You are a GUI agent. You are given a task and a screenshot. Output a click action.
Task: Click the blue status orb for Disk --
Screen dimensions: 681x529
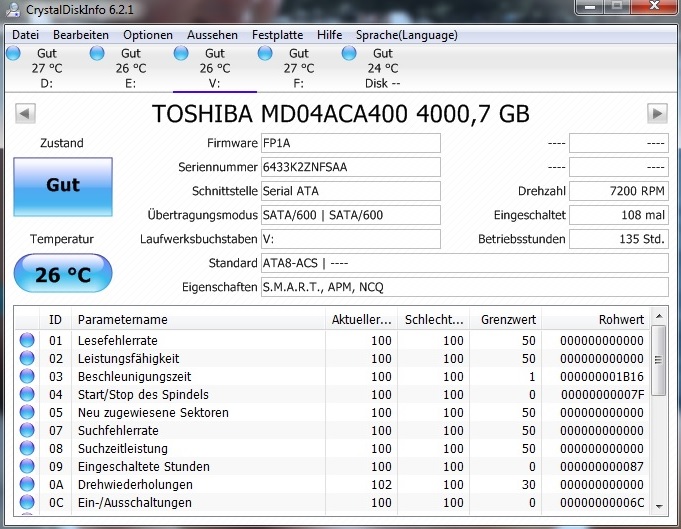349,54
